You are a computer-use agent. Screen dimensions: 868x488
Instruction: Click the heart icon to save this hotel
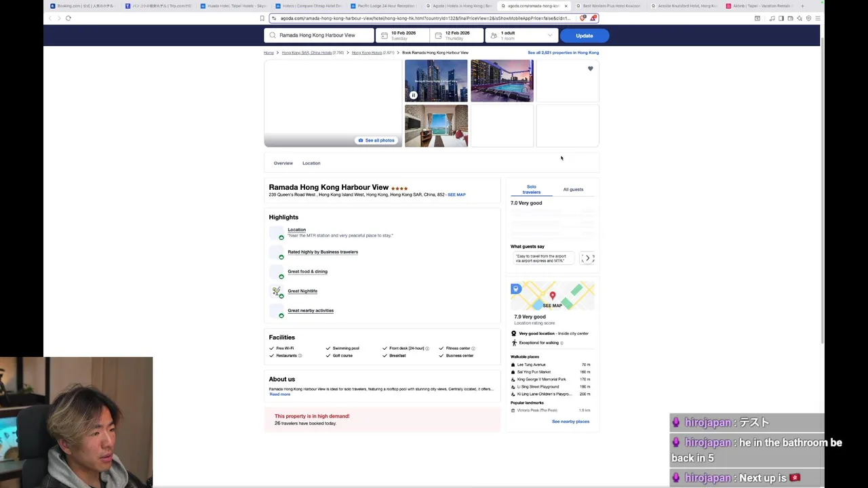pos(590,68)
